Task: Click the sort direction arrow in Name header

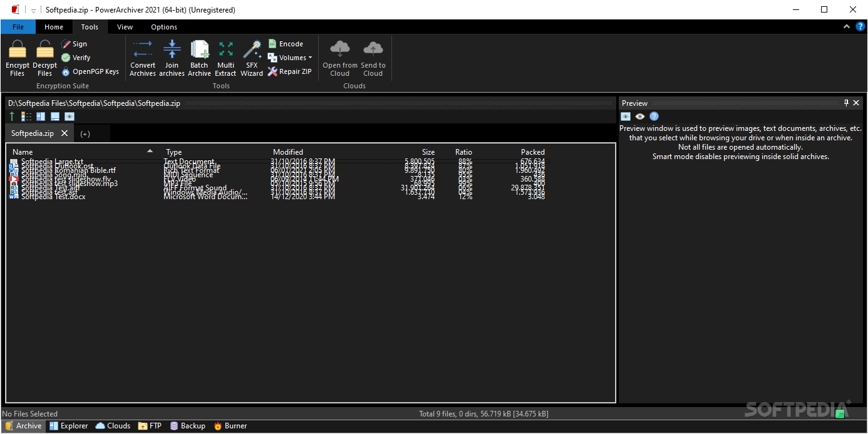Action: pyautogui.click(x=150, y=151)
